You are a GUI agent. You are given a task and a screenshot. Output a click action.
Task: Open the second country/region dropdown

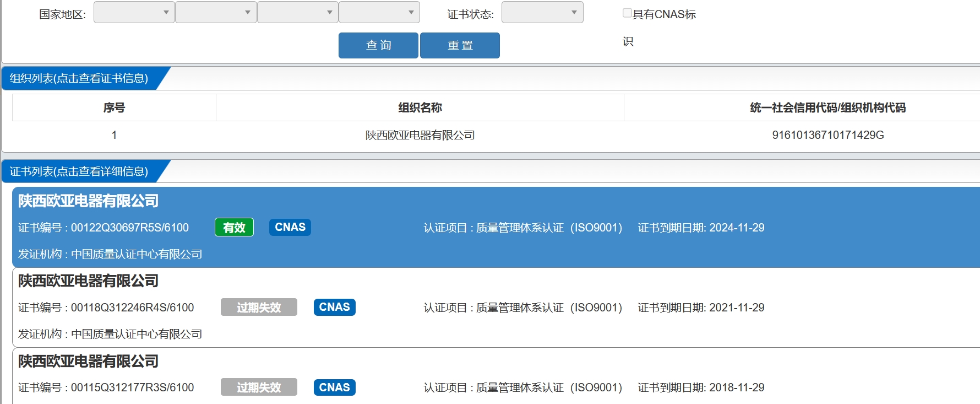click(216, 12)
